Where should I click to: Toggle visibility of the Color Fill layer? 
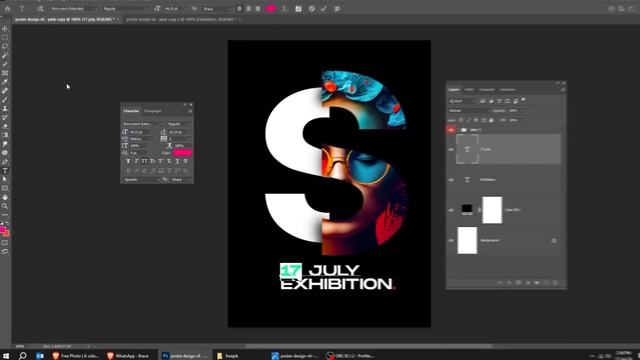coord(451,210)
